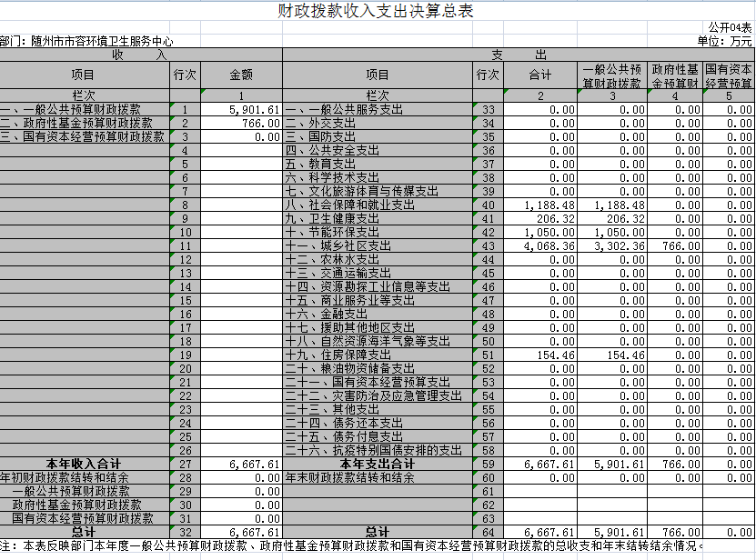This screenshot has height=560, width=756.
Task: Select the 合计 value 1,188.48 in row 40
Action: tap(540, 205)
